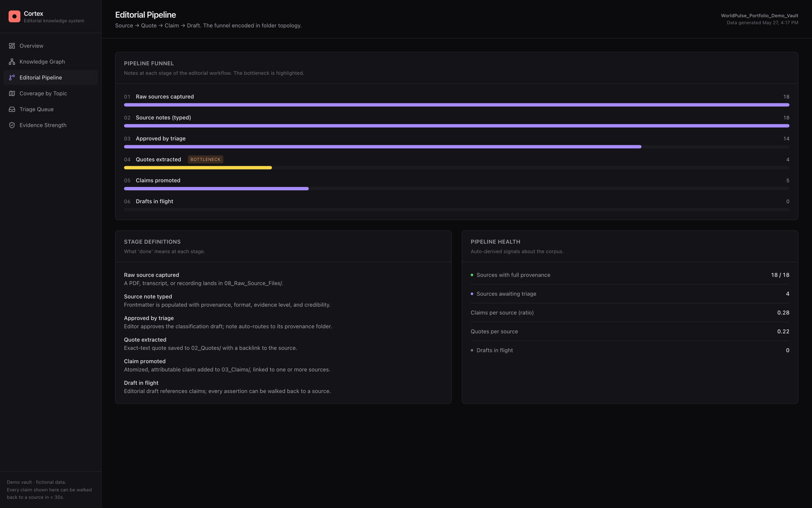Click the "Draft in flight" stage definition title
Viewport: 812px width, 508px height.
pyautogui.click(x=141, y=383)
